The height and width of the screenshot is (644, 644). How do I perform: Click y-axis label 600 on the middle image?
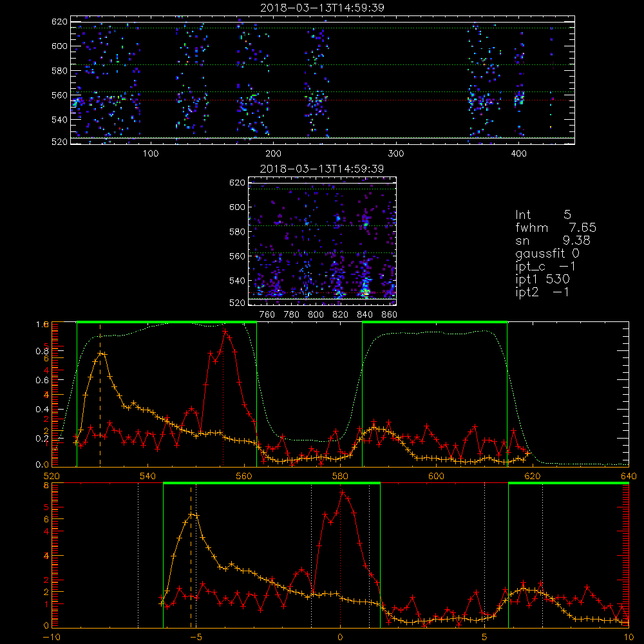click(237, 207)
